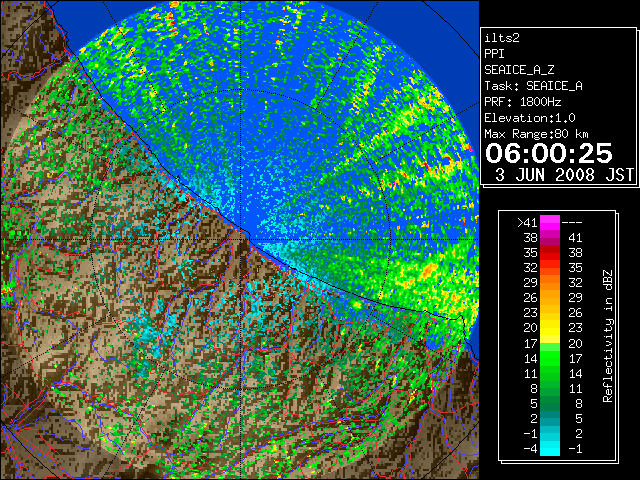This screenshot has width=640, height=480.
Task: Click the 06:00:25 timestamp
Action: (549, 153)
